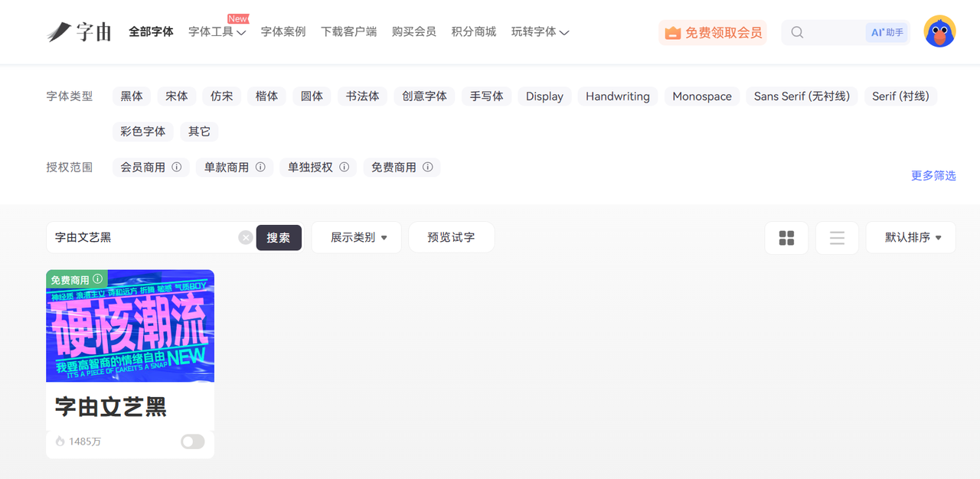Click 字由文艺黑 font name title
Image resolution: width=980 pixels, height=479 pixels.
(x=111, y=406)
